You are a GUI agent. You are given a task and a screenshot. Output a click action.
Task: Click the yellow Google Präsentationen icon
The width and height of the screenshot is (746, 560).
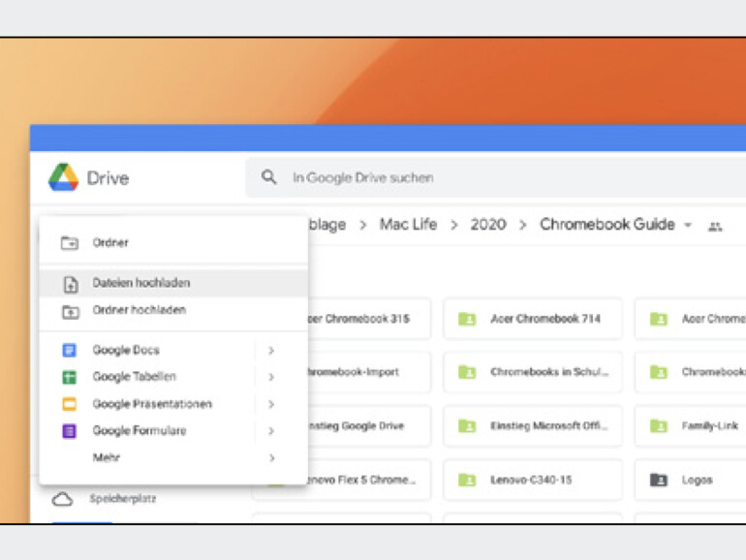click(70, 404)
